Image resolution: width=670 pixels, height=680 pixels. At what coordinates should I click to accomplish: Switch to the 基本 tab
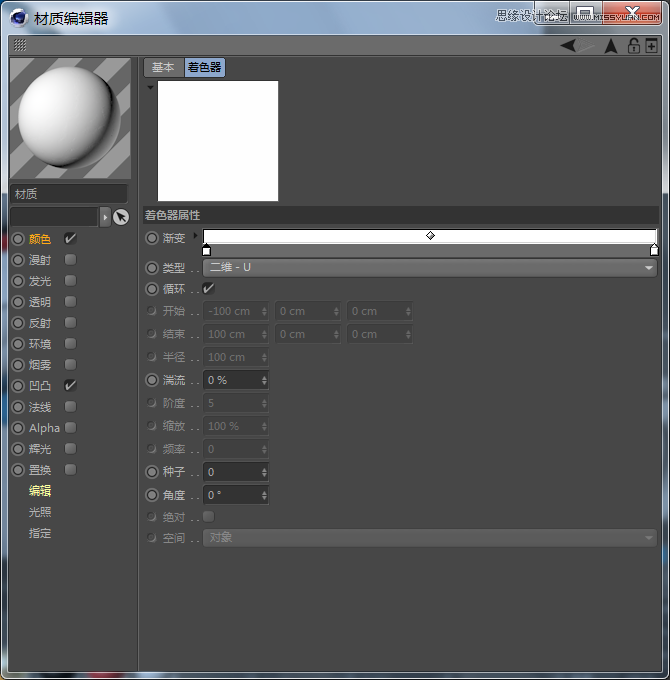[163, 67]
